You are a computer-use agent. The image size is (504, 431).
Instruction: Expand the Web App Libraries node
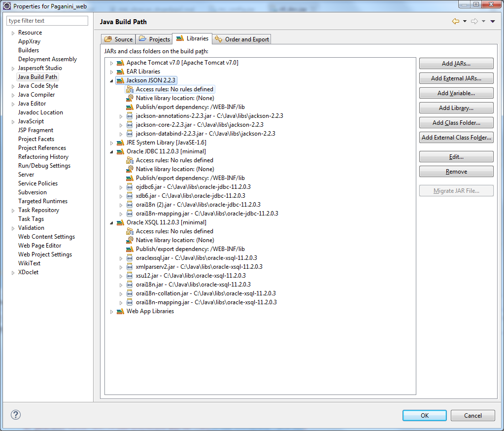[111, 312]
